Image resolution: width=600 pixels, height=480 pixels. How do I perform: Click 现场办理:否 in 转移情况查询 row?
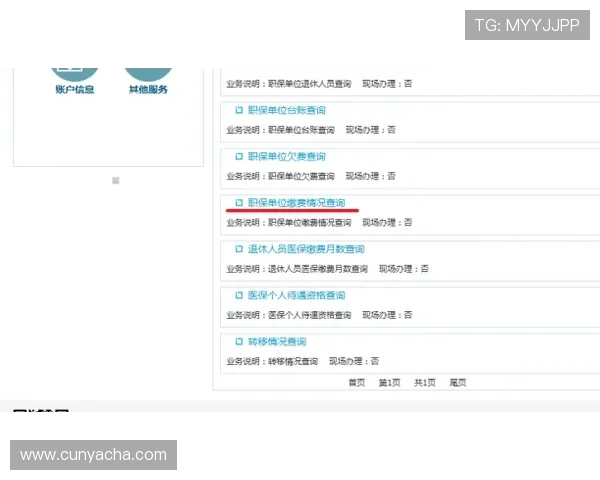tap(354, 361)
